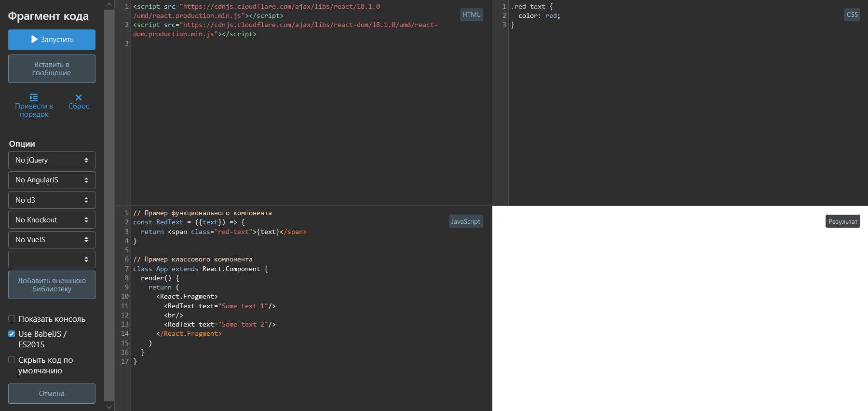The image size is (868, 411).
Task: Click the JavaScript panel label
Action: 466,221
